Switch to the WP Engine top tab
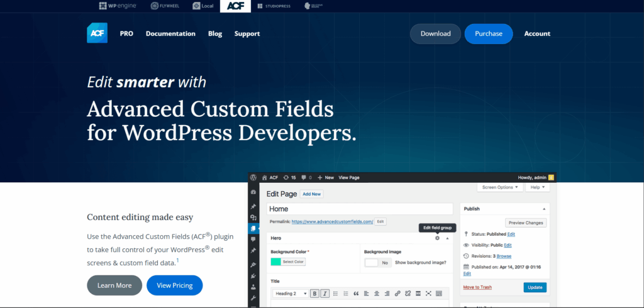 pyautogui.click(x=118, y=6)
